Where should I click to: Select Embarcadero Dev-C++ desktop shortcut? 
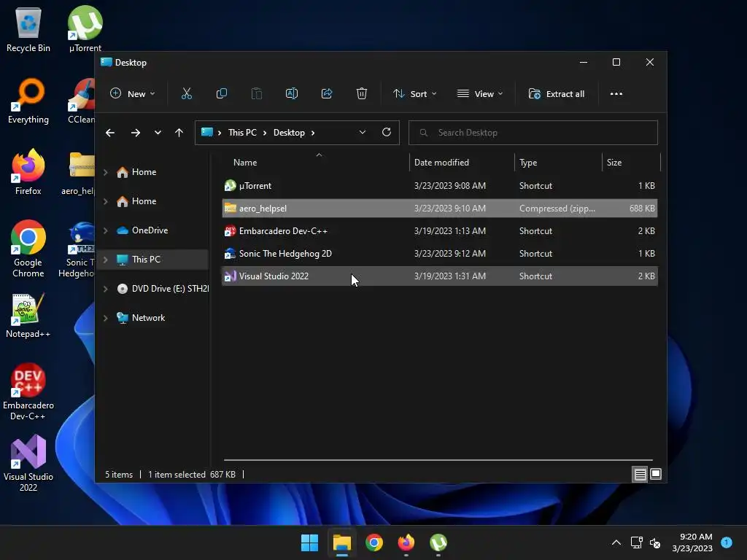coord(28,392)
